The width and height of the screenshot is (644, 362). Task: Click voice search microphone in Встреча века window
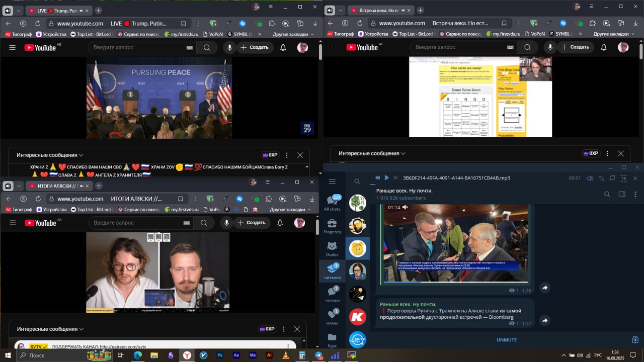550,47
